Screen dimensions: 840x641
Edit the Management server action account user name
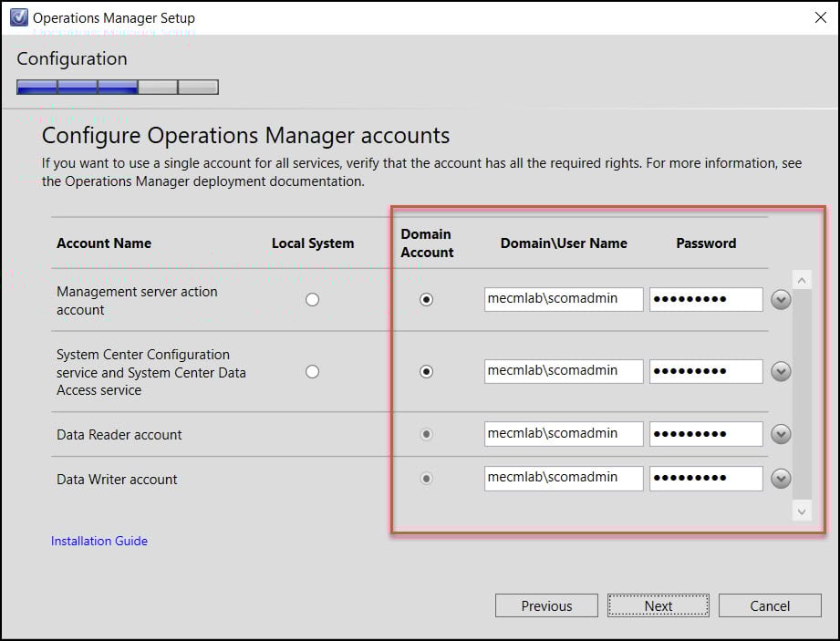[564, 299]
